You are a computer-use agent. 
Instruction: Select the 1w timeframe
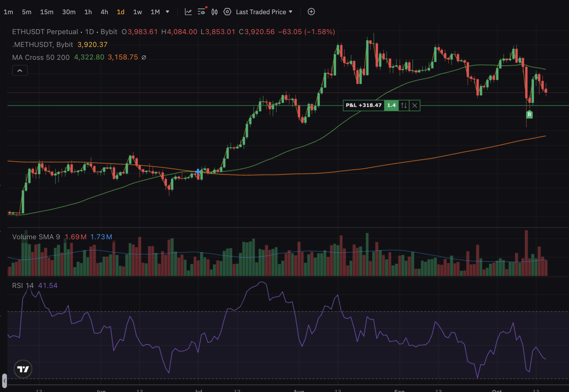137,12
